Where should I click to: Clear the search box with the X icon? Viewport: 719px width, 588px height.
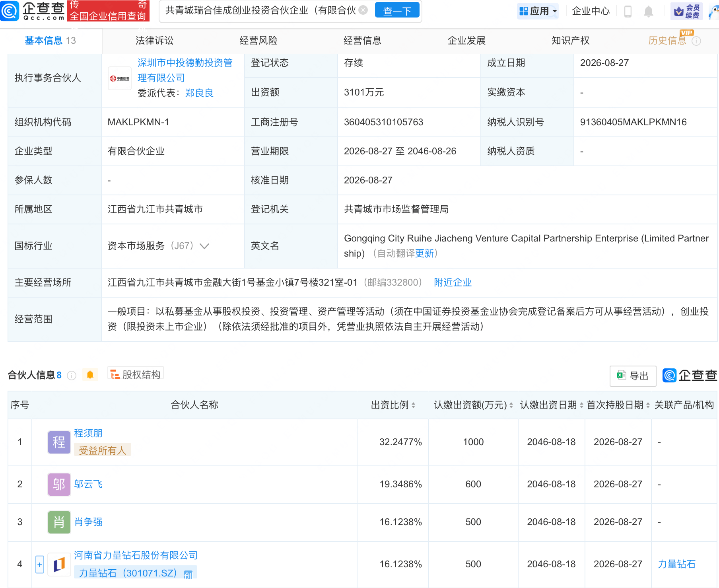[363, 10]
